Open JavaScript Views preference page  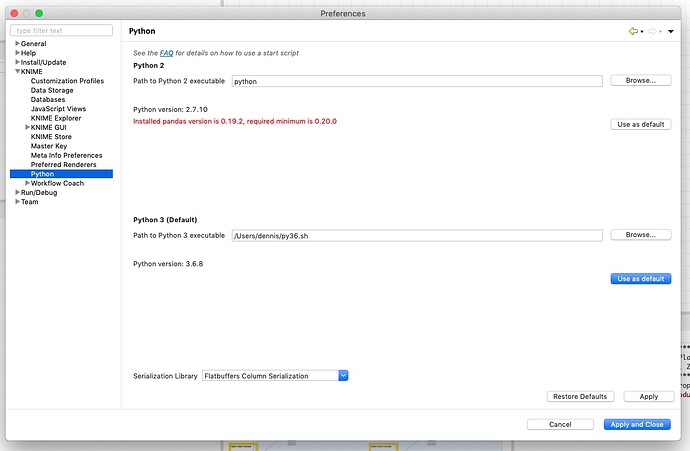click(58, 109)
